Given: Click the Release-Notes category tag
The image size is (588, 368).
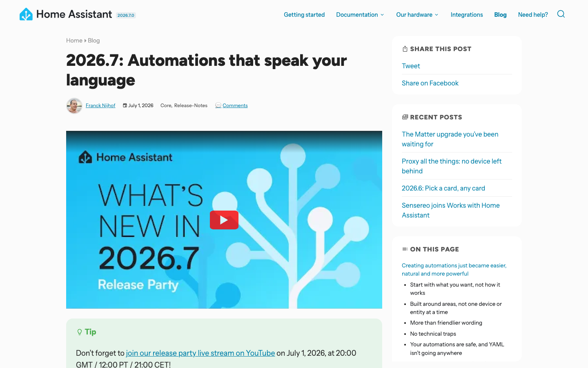Looking at the screenshot, I should coord(191,105).
